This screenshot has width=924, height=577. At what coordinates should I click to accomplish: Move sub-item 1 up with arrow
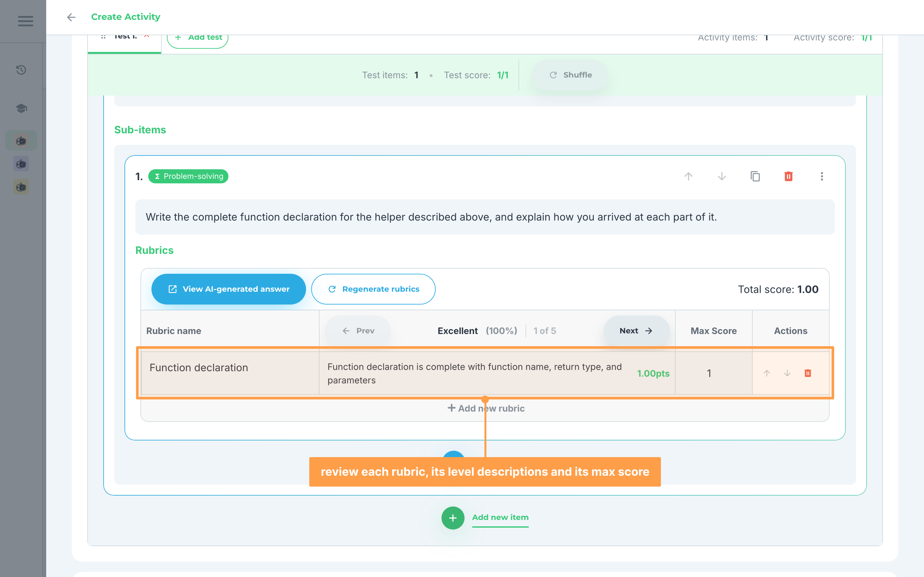[x=689, y=176]
